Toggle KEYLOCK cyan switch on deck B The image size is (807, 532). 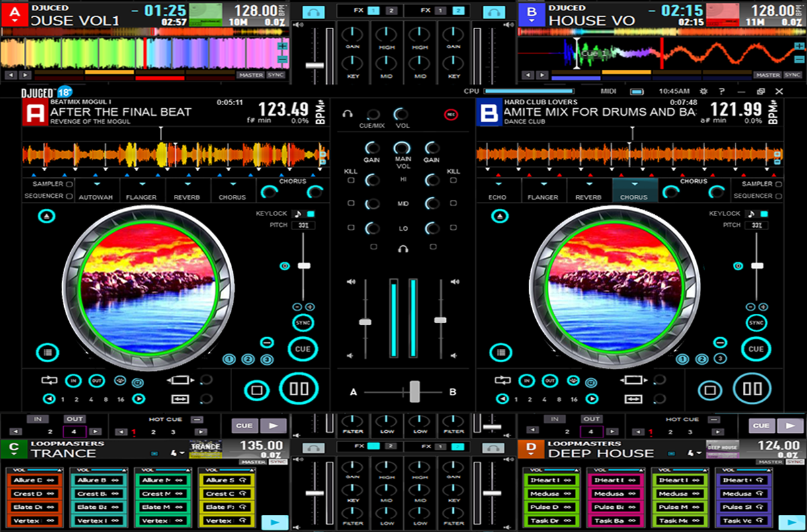tap(765, 214)
